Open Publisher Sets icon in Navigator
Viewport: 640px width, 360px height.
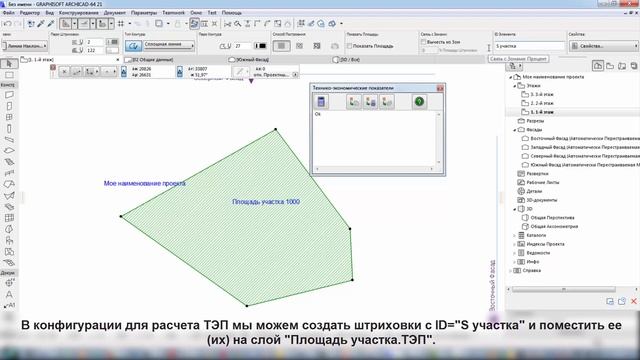click(634, 65)
